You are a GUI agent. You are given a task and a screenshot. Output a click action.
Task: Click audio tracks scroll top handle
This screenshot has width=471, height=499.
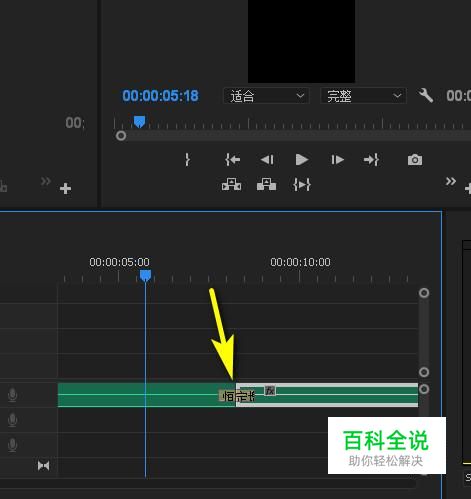coord(424,389)
